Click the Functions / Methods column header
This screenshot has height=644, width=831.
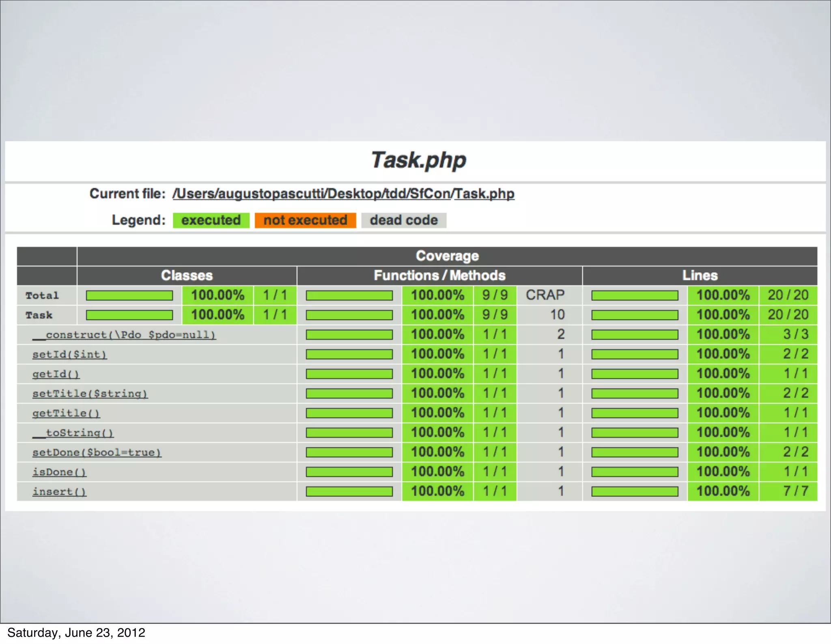tap(439, 276)
